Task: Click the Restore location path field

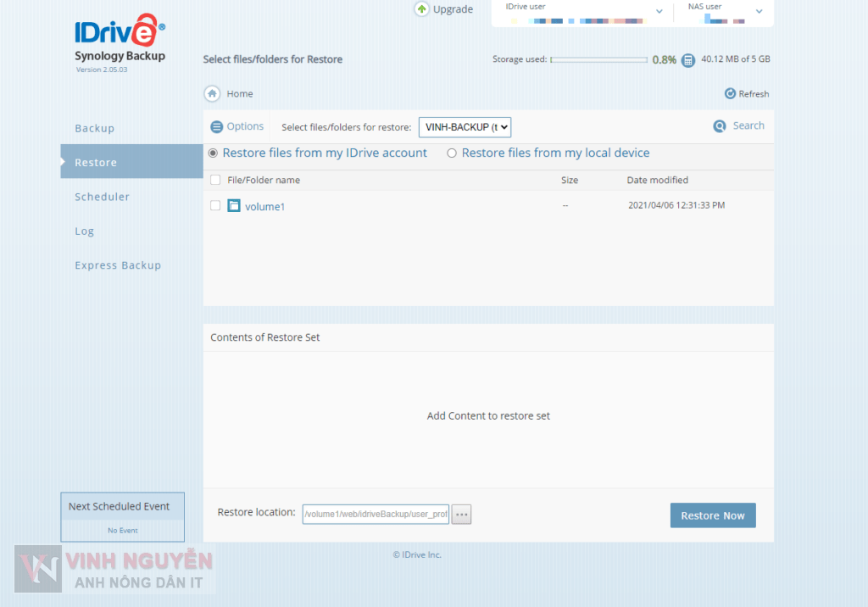Action: point(376,515)
